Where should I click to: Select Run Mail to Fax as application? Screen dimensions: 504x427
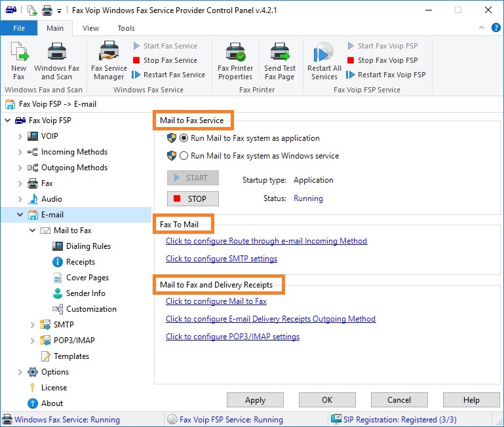coord(184,138)
